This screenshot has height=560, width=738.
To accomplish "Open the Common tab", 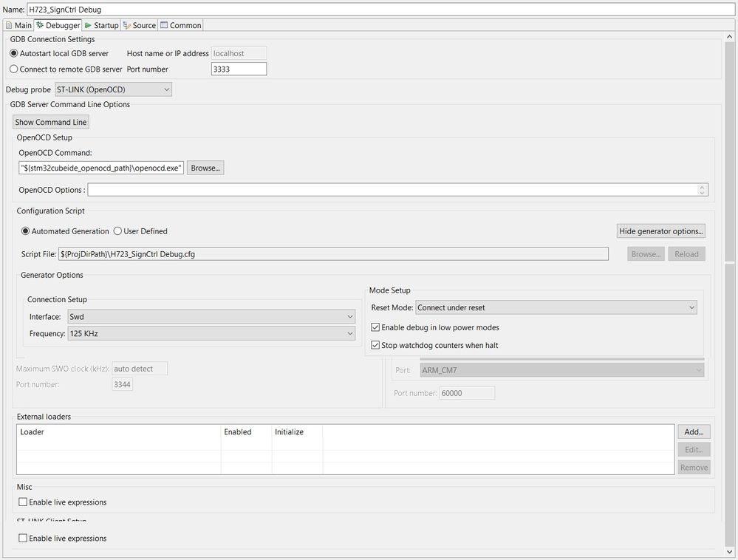I will point(180,24).
